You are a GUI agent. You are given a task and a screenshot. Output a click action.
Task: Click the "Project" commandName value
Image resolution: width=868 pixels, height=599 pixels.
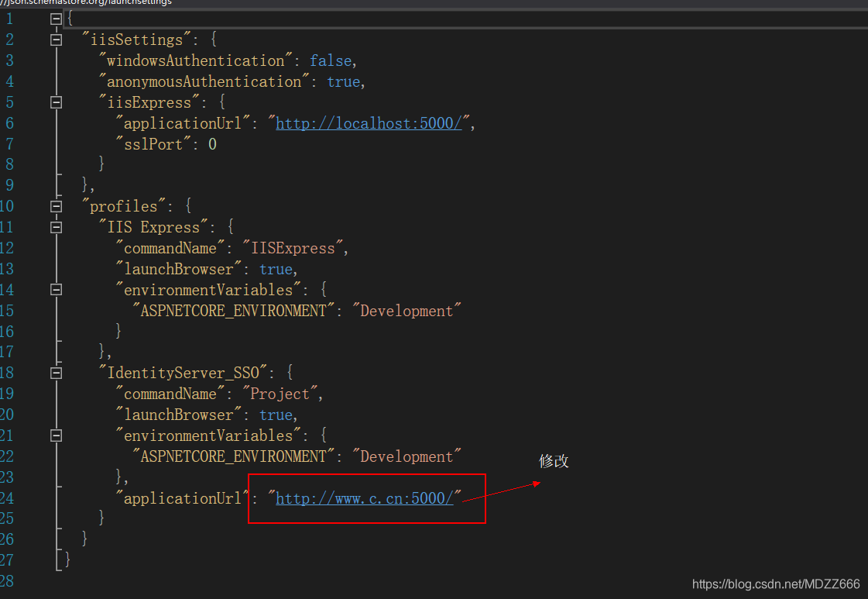click(280, 394)
